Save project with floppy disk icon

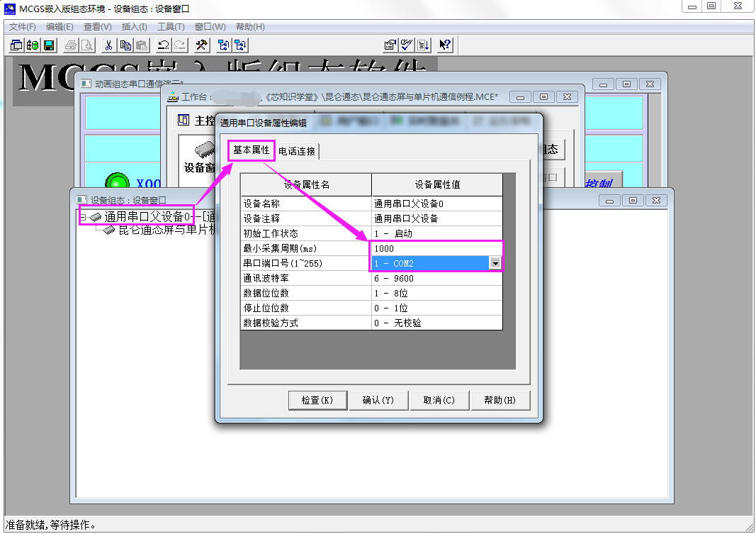point(49,45)
